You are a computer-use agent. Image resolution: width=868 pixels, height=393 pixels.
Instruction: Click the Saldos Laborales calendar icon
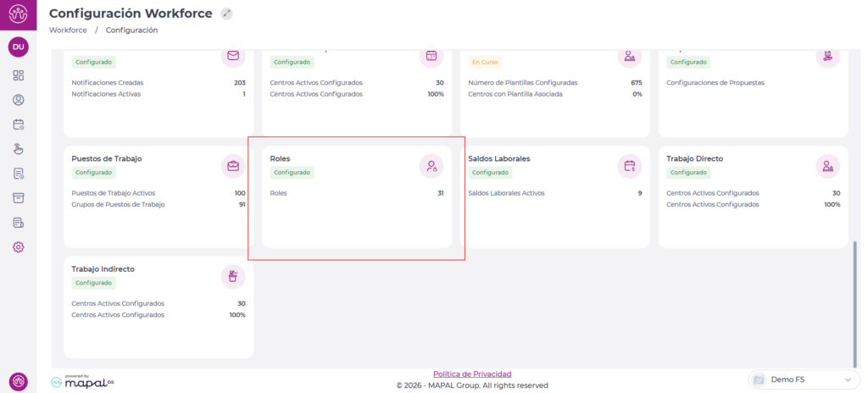pos(630,166)
